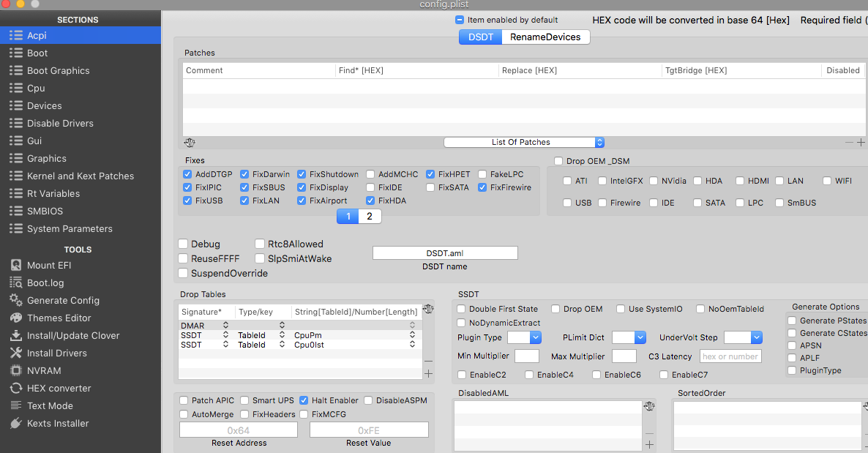Open the Disable Drivers section
This screenshot has width=868, height=453.
(81, 124)
